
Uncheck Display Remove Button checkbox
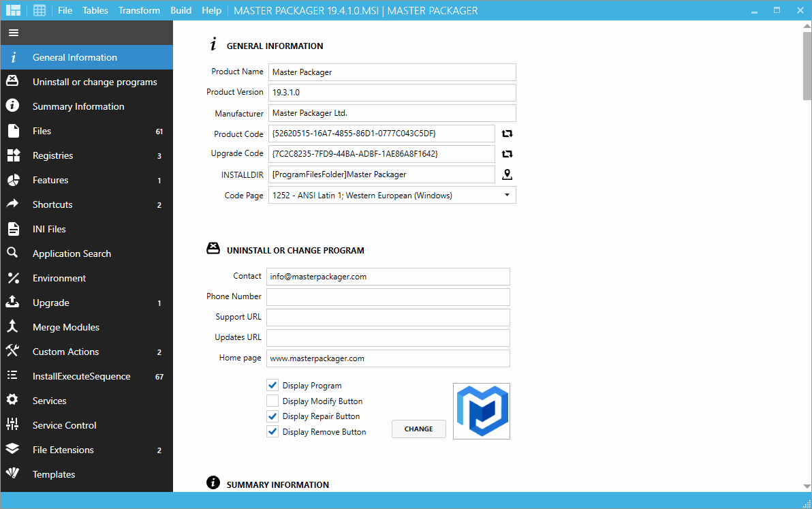point(272,431)
